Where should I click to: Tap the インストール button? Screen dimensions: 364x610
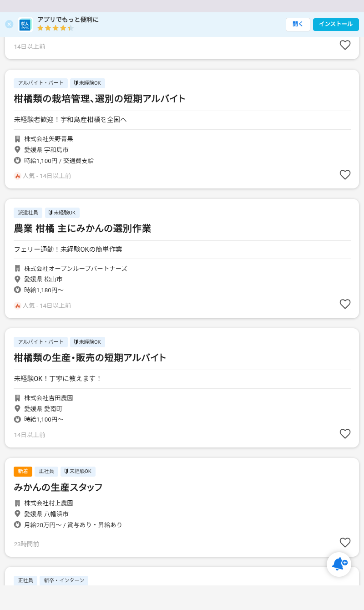[336, 25]
